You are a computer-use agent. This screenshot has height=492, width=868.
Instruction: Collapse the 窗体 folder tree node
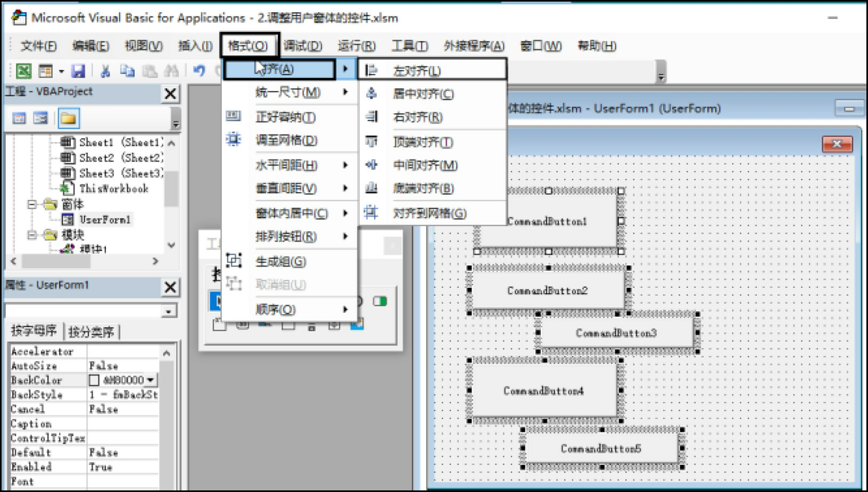pos(32,204)
